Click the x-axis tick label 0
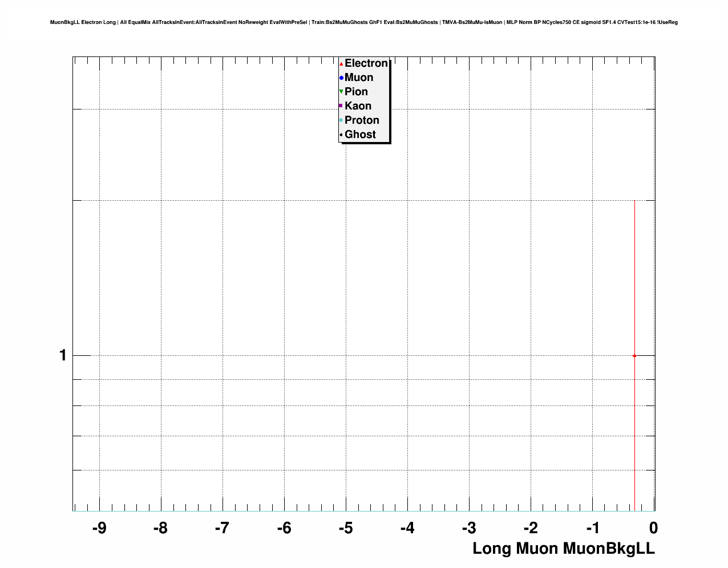The height and width of the screenshot is (568, 728). (654, 529)
